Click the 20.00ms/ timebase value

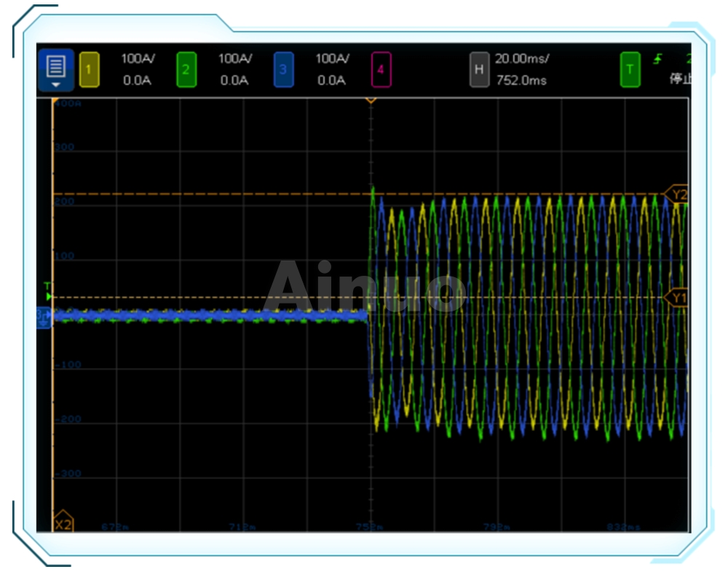[522, 58]
